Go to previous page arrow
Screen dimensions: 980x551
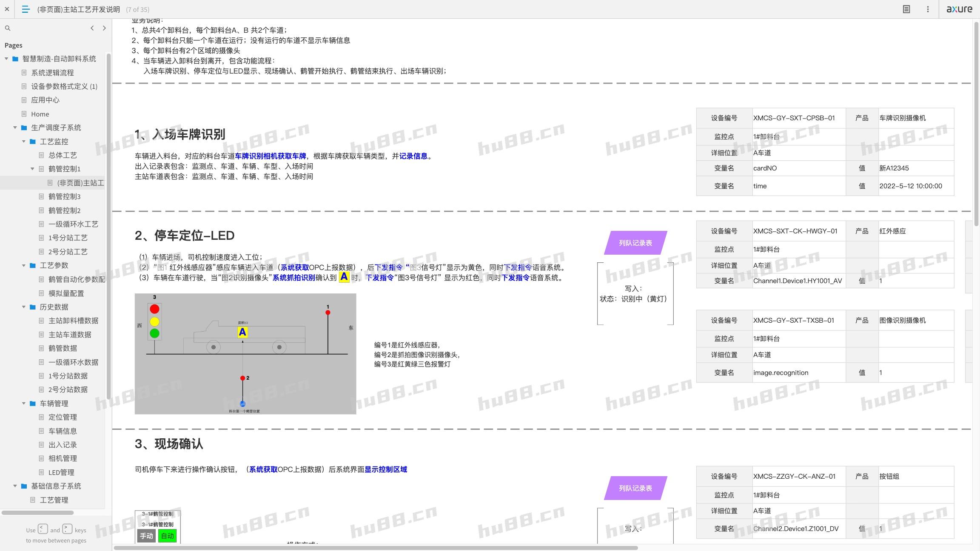(92, 28)
